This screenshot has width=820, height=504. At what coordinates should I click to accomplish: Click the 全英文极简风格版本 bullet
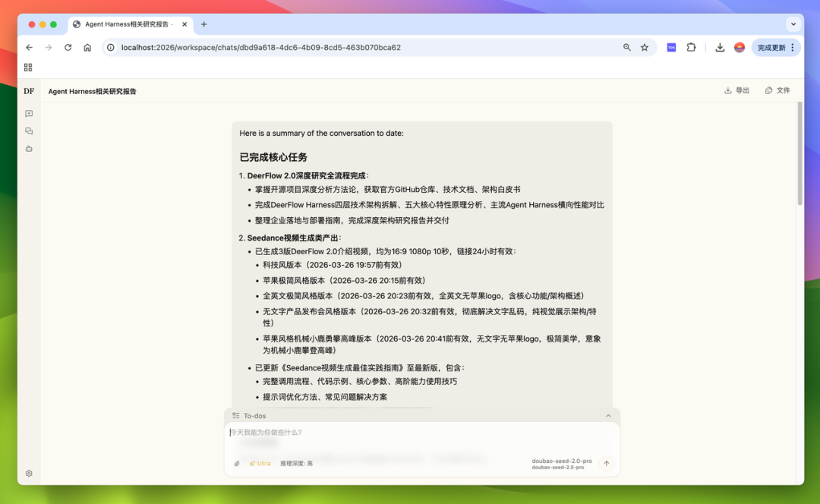424,296
